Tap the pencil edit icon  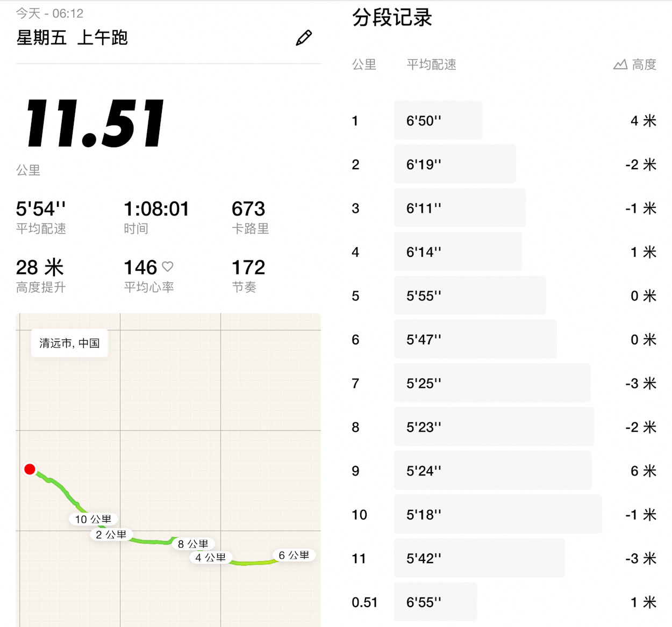point(304,38)
